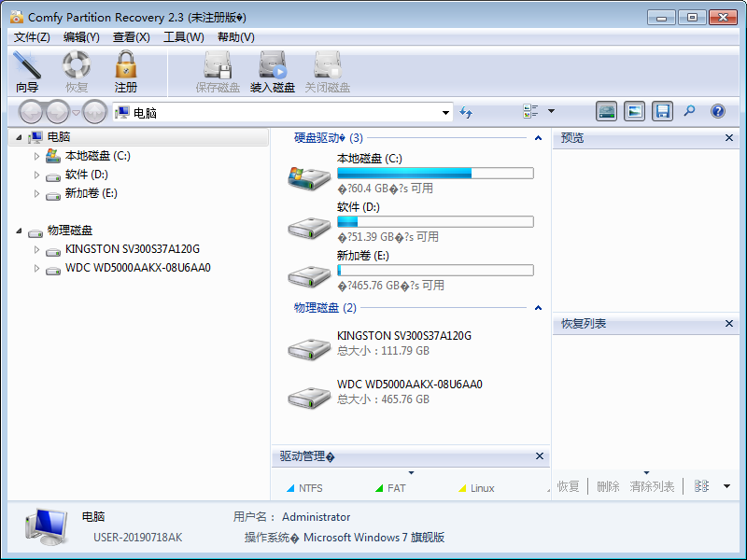Screen dimensions: 747x560
Task: Click the NTFS legend entry
Action: click(x=305, y=488)
